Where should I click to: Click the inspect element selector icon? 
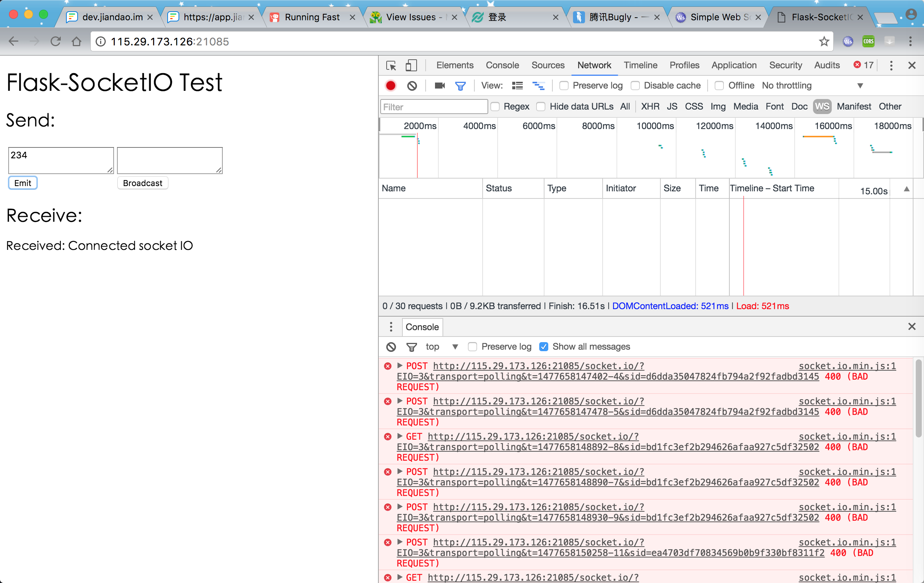click(391, 65)
